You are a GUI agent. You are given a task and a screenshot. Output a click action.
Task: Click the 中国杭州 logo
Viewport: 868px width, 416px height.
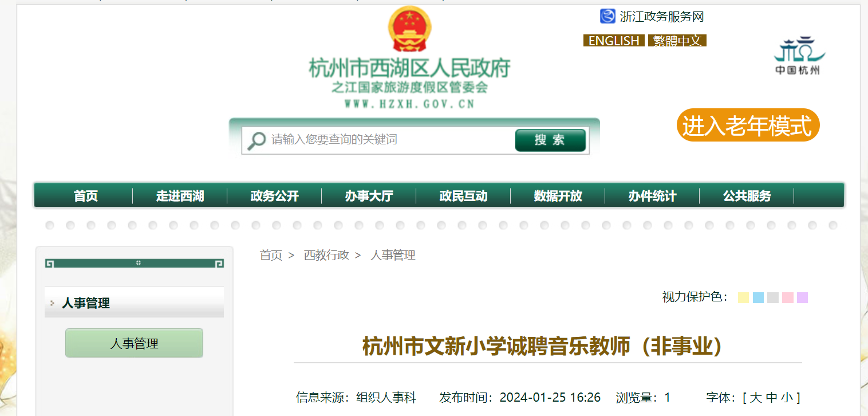pos(798,56)
